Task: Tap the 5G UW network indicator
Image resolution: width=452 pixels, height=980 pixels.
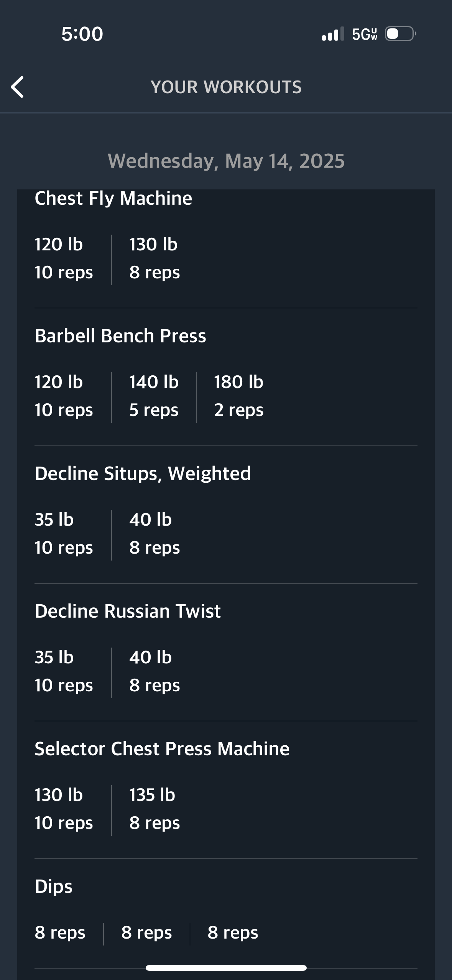Action: [x=365, y=34]
